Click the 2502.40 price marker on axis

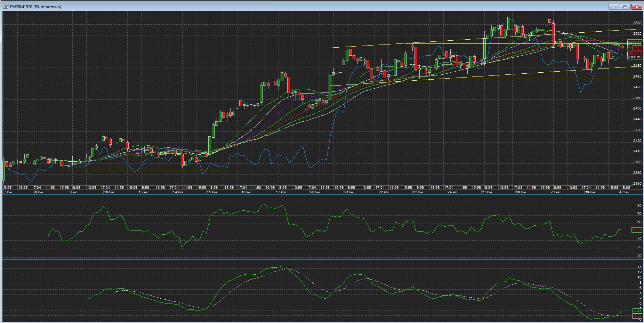635,54
